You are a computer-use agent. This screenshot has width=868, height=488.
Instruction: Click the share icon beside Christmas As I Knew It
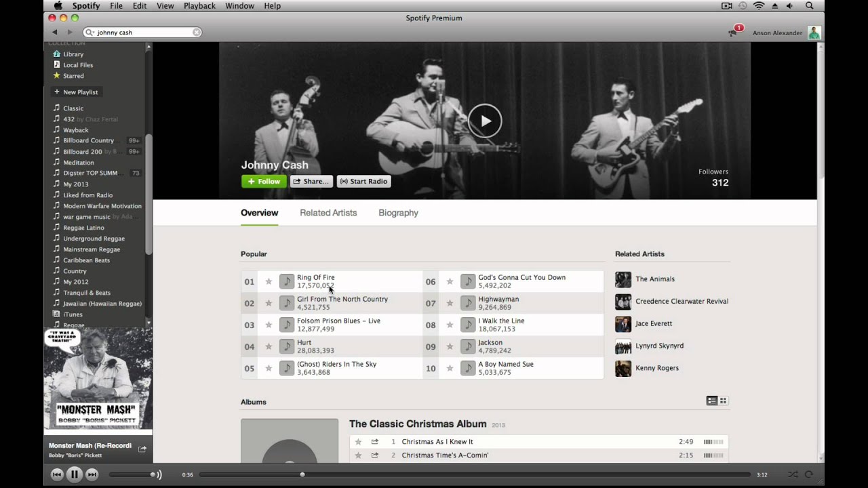click(x=374, y=442)
